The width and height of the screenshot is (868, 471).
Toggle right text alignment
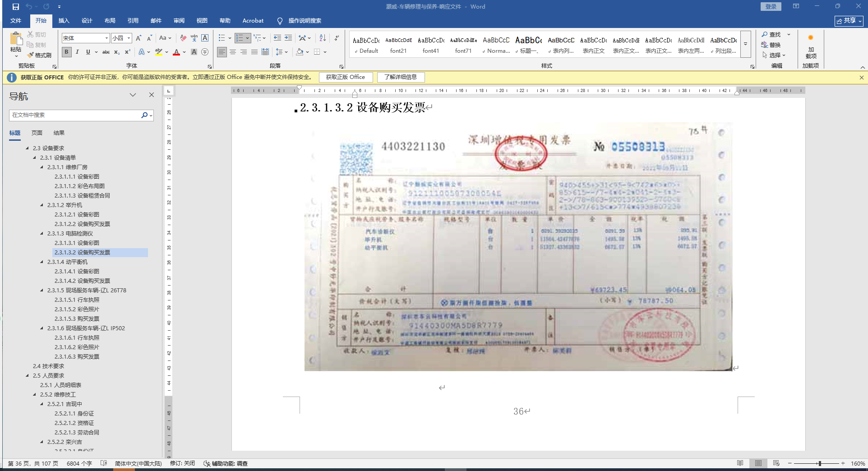click(244, 52)
